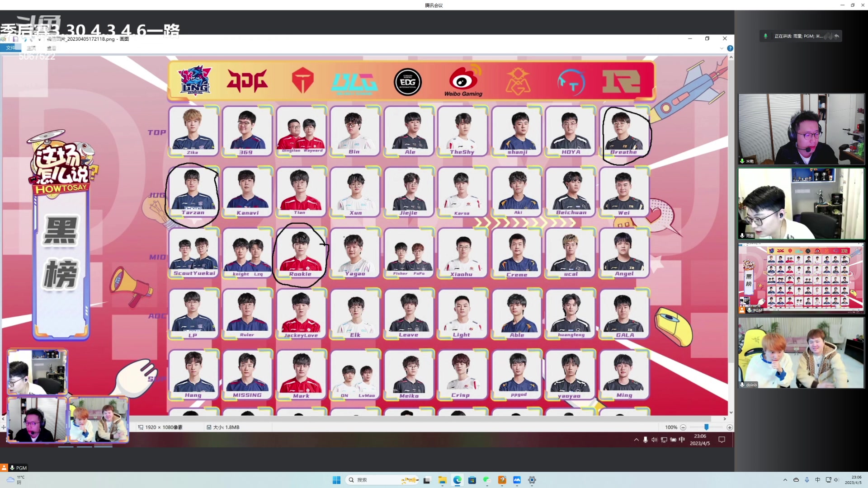Select the Ming player card
The width and height of the screenshot is (868, 488).
624,375
